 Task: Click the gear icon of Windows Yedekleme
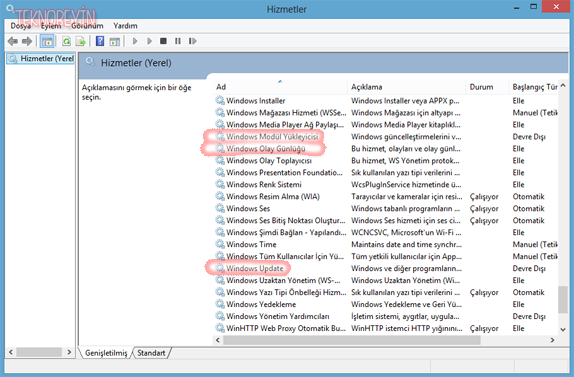click(220, 304)
